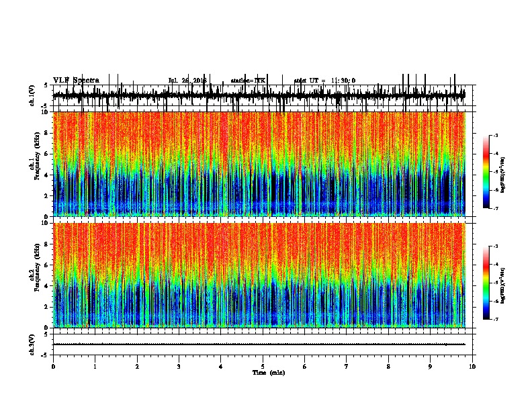Click the "4" kHz tick on ch.1 spectrogram

[x=46, y=175]
